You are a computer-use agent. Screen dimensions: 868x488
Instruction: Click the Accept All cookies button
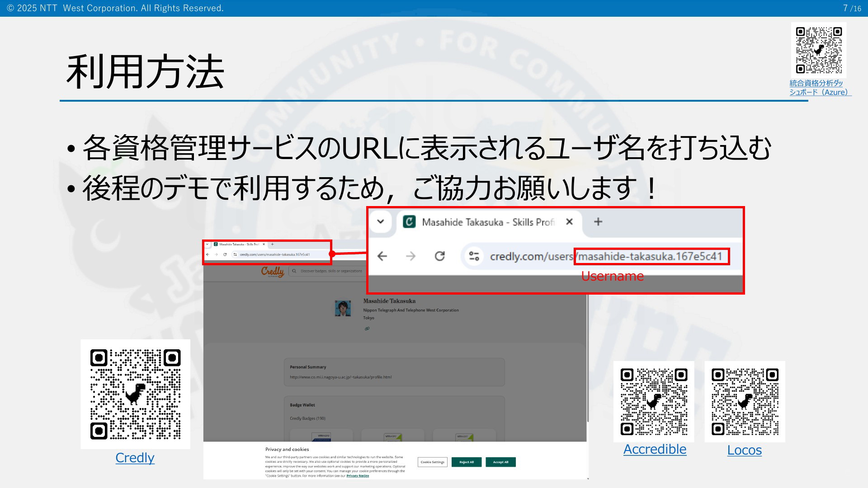tap(500, 462)
